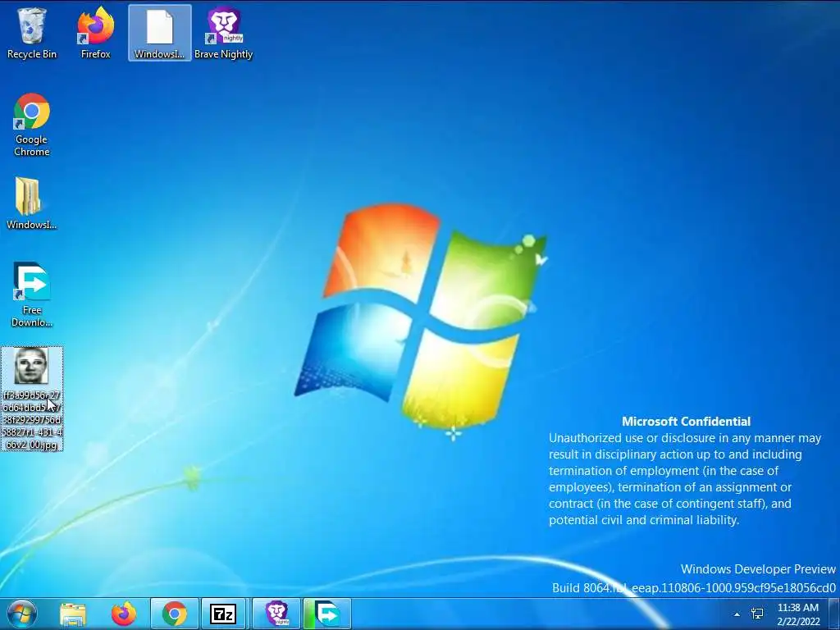Select the WindowsI... zipped folder icon

[x=32, y=203]
